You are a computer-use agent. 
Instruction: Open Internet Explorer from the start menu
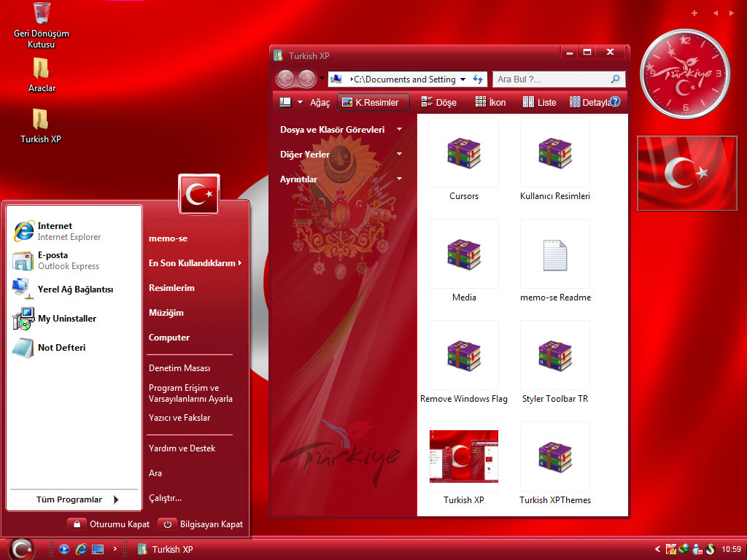[x=57, y=231]
